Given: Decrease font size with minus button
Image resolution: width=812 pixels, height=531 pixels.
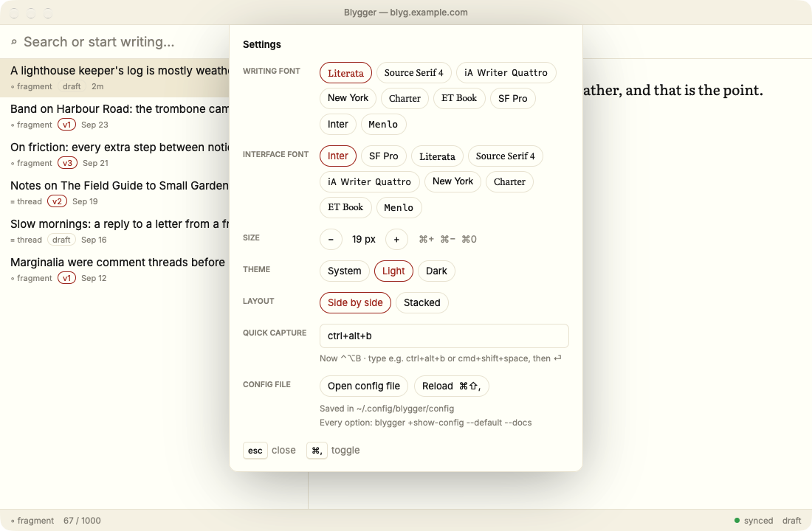Looking at the screenshot, I should [331, 239].
